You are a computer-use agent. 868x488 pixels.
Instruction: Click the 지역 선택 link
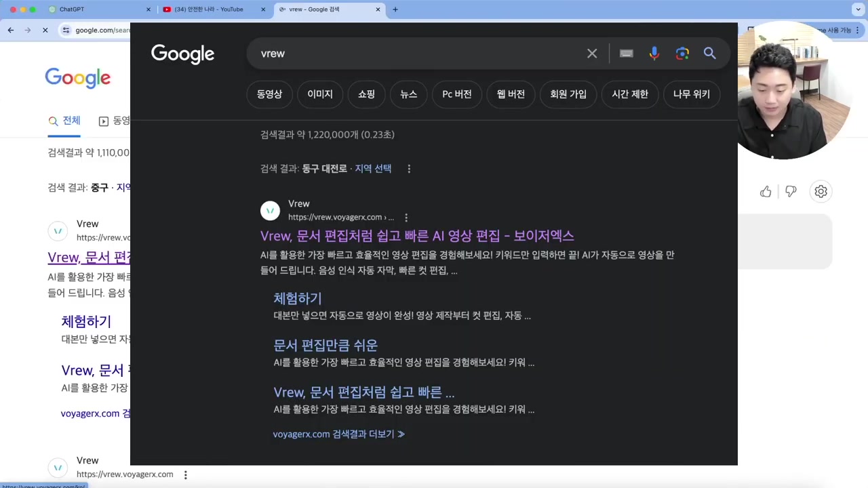(373, 169)
